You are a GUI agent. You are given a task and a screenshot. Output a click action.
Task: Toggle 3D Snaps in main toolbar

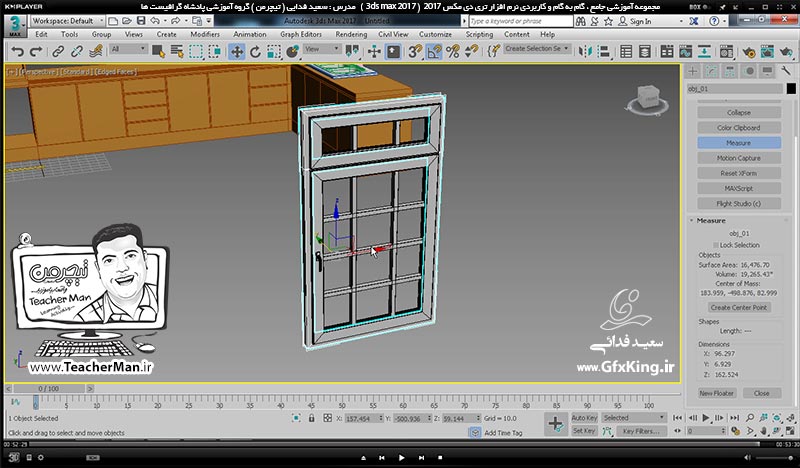(x=415, y=52)
